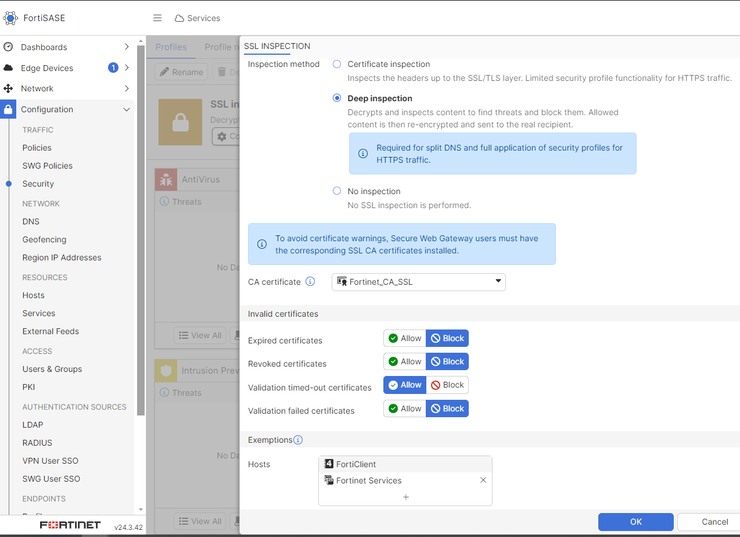Click the Rename pencil icon
This screenshot has width=740, height=537.
[x=164, y=72]
